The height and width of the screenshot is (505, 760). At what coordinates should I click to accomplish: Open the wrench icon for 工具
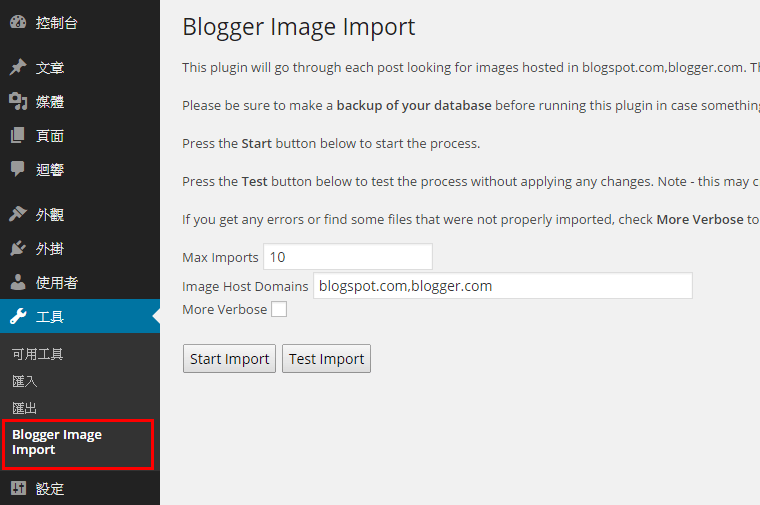pos(18,316)
